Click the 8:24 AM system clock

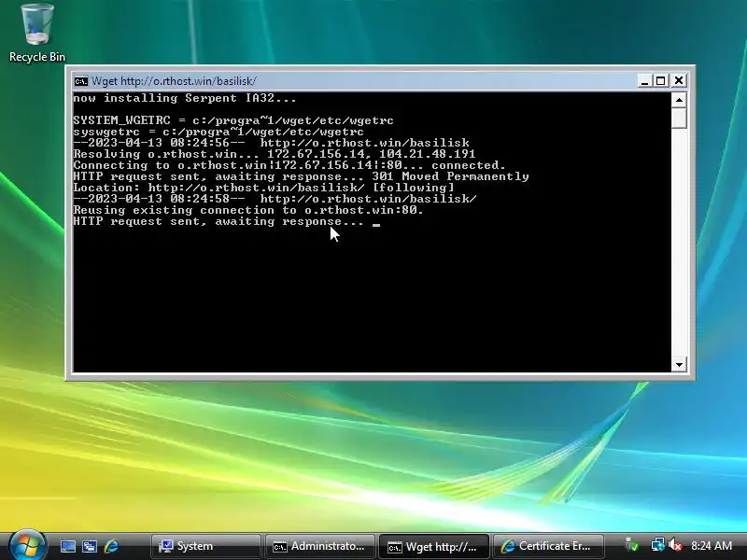[712, 546]
